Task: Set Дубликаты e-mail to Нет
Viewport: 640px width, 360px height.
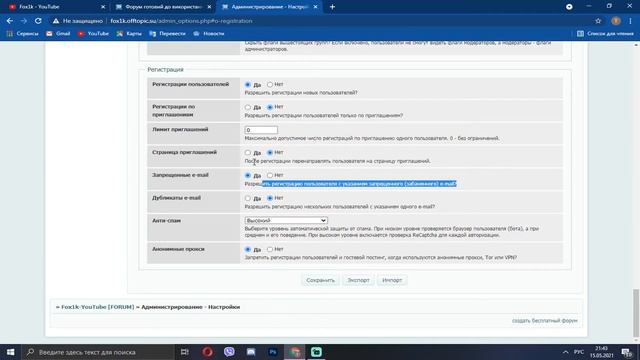Action: tap(270, 198)
